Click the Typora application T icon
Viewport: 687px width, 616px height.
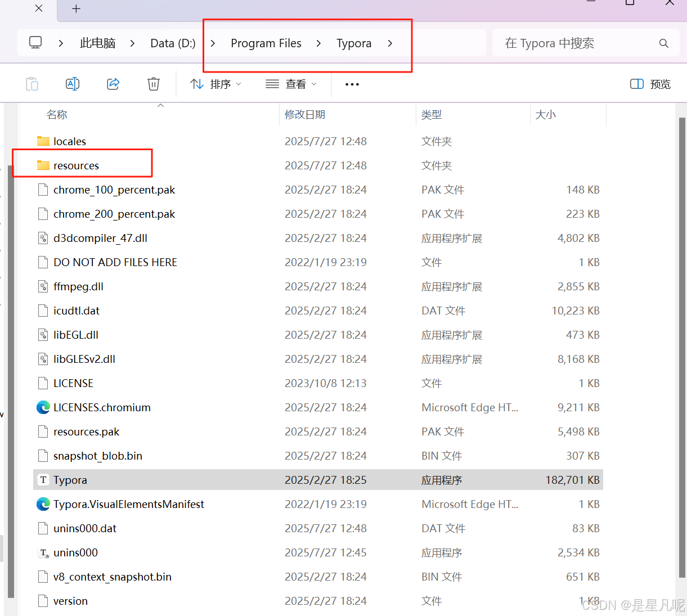coord(43,480)
